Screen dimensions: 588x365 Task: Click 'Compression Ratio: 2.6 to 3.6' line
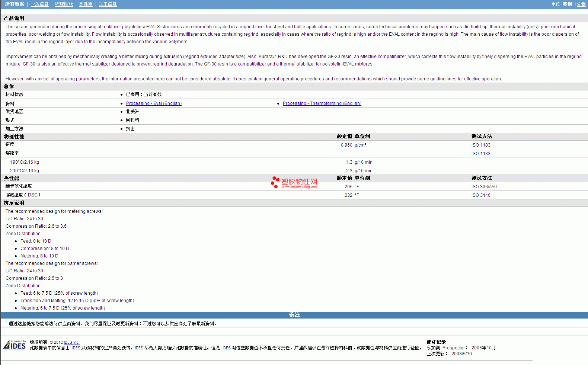(x=36, y=226)
